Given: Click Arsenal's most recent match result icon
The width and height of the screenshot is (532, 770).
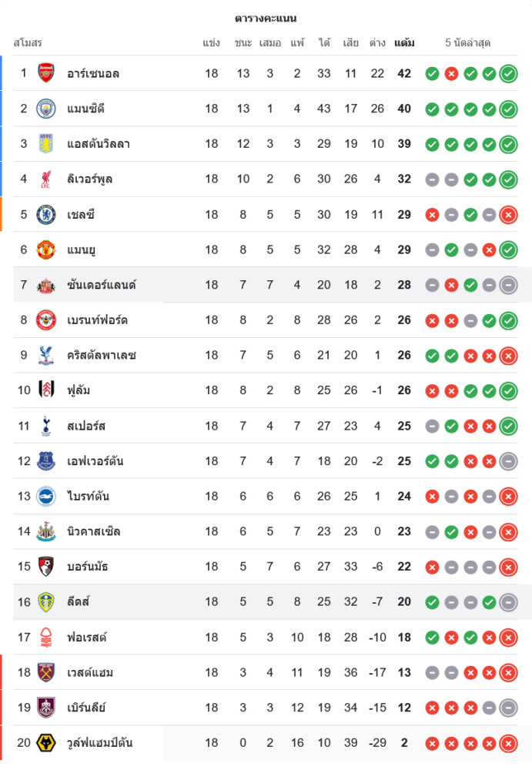Looking at the screenshot, I should (508, 74).
